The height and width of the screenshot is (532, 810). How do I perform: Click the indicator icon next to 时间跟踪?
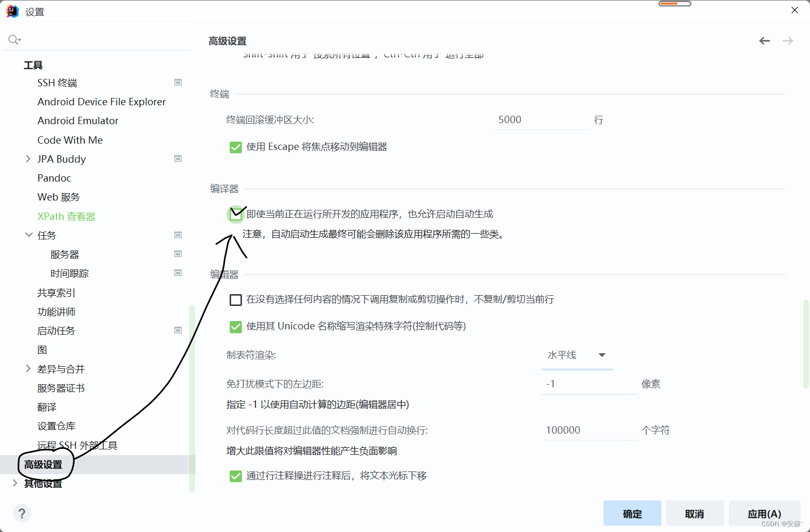coord(178,273)
